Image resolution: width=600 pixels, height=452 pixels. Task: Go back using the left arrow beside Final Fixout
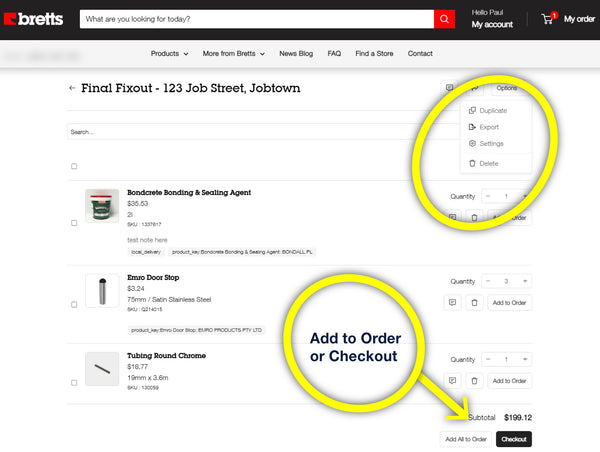(72, 88)
